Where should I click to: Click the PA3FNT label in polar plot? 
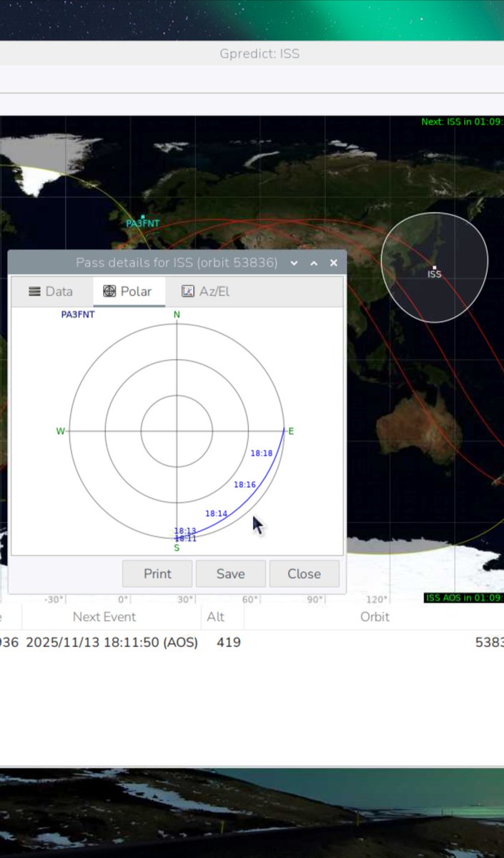coord(78,314)
